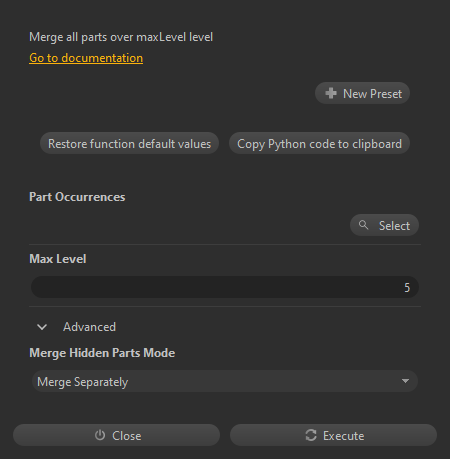Click the magnifier icon beside Select
Image resolution: width=450 pixels, height=459 pixels.
point(363,225)
